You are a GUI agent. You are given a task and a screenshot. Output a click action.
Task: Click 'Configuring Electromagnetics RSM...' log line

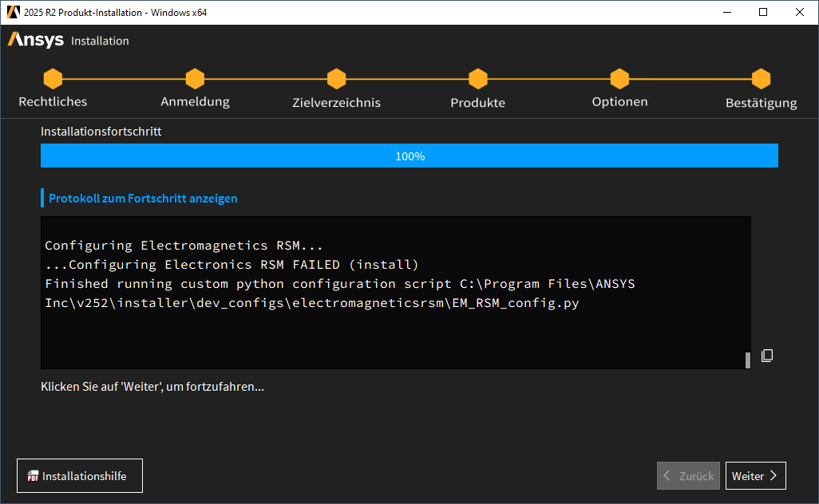tap(184, 245)
